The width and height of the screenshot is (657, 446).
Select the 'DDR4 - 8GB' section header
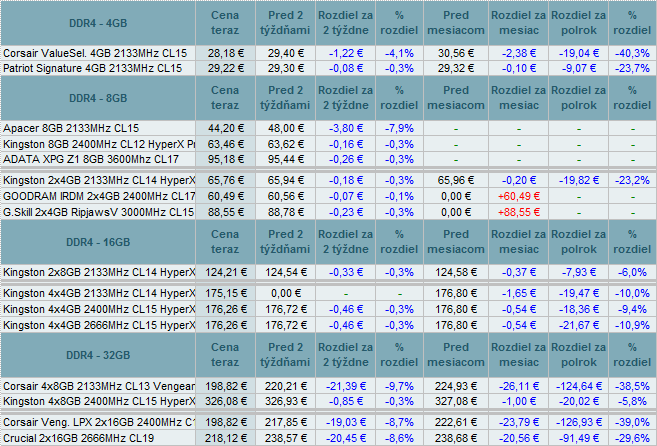pos(98,98)
